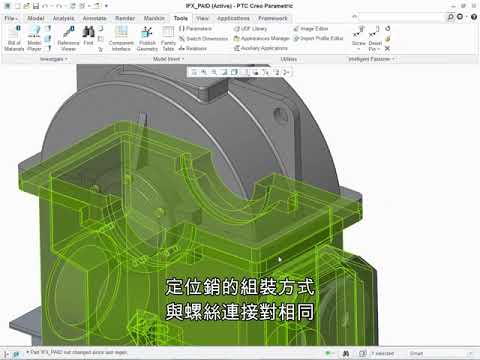Switch to the Manikin tab
The height and width of the screenshot is (360, 480).
coord(154,18)
